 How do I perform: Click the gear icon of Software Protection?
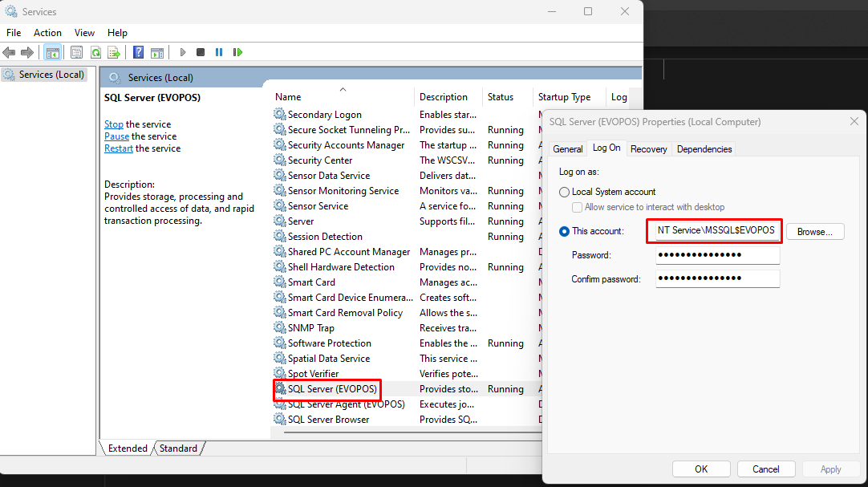[x=280, y=343]
